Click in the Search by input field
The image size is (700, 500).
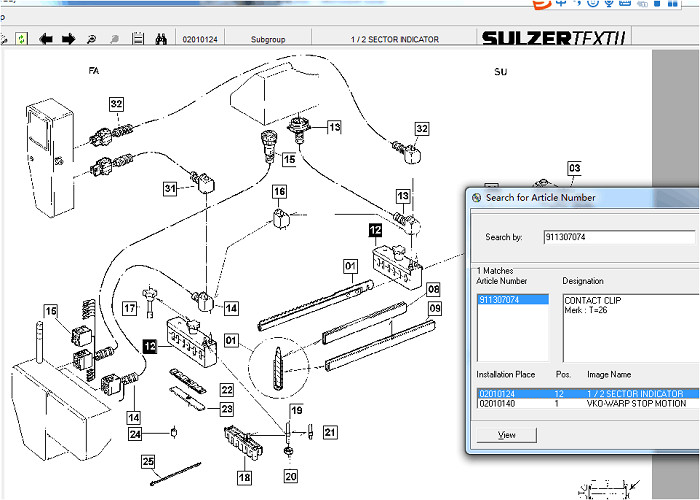pyautogui.click(x=619, y=237)
